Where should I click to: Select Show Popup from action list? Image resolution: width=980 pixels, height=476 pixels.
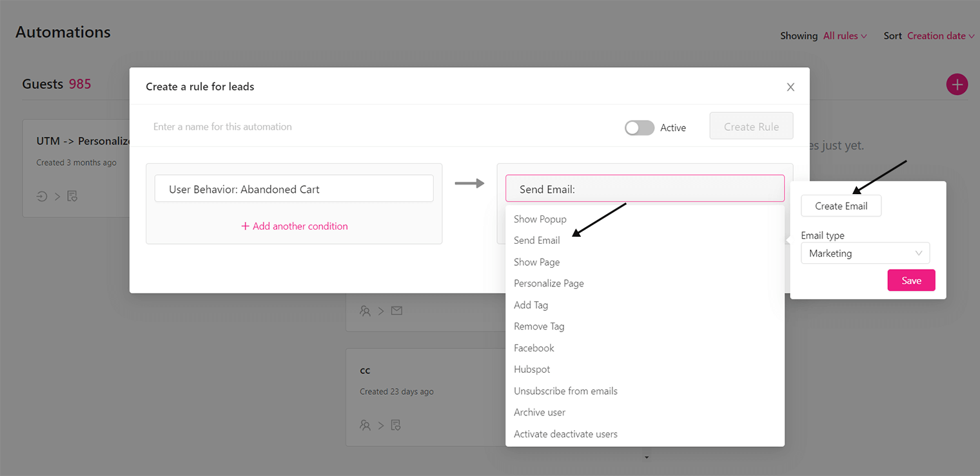tap(540, 219)
